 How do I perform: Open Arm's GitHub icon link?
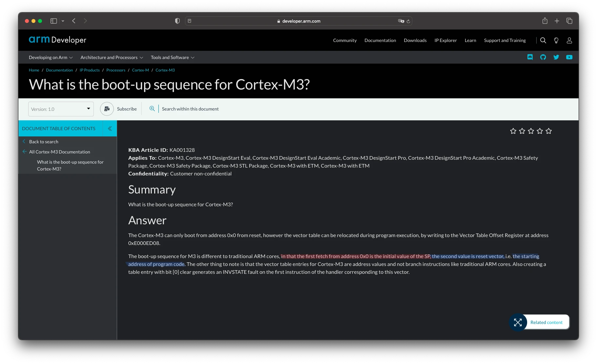click(x=543, y=57)
